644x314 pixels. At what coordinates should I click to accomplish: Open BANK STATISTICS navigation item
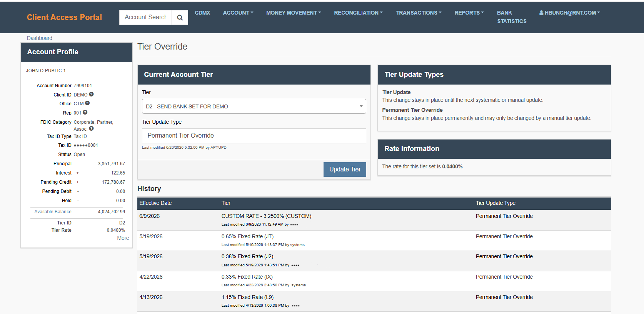[512, 17]
